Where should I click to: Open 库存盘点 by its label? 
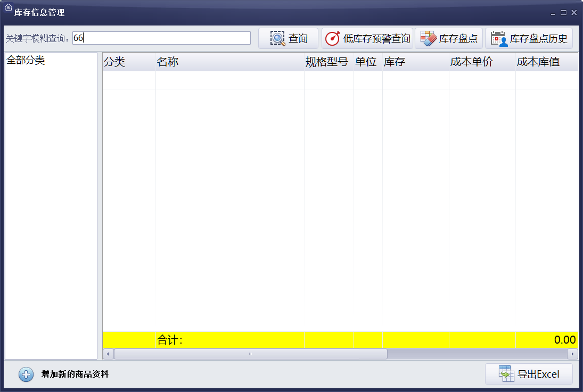(x=458, y=38)
